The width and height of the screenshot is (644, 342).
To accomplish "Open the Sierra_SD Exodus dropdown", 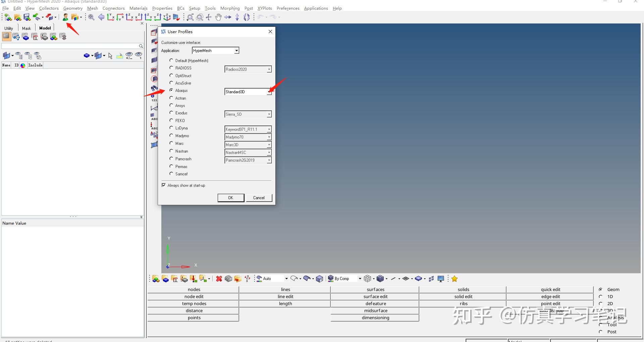I will 248,114.
